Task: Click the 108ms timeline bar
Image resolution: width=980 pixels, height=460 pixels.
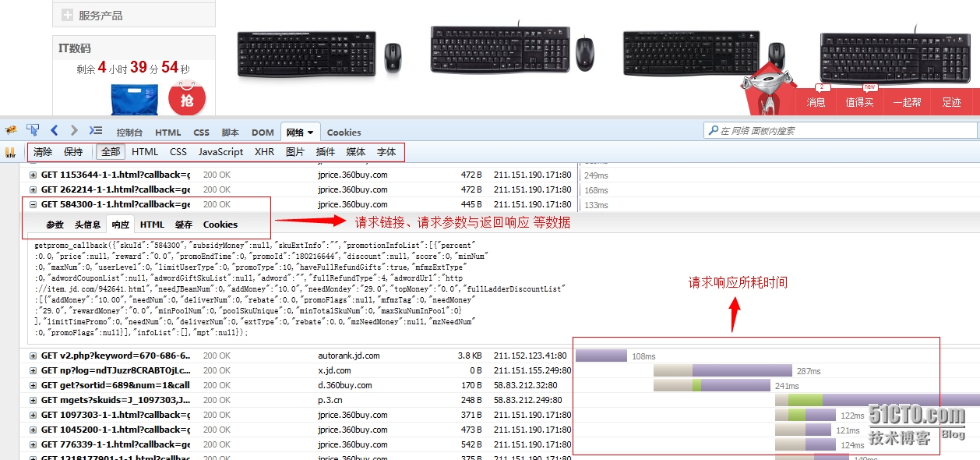Action: (x=601, y=356)
